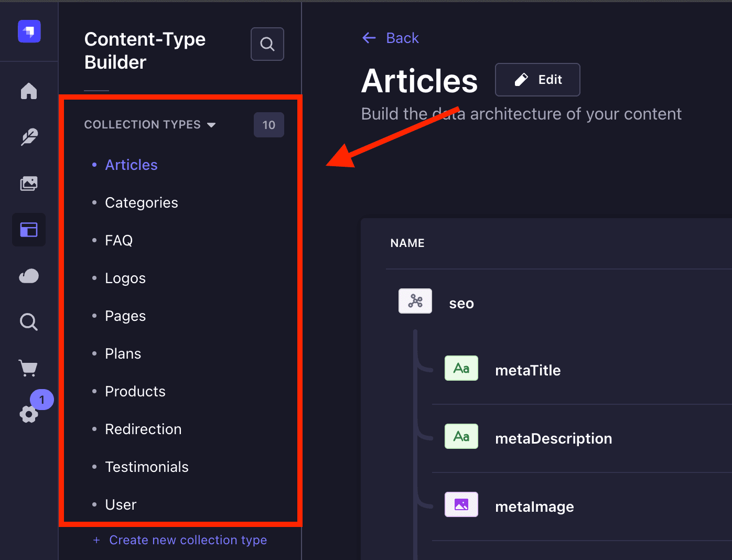This screenshot has width=732, height=560.
Task: Click the Articles page heading
Action: pos(419,81)
